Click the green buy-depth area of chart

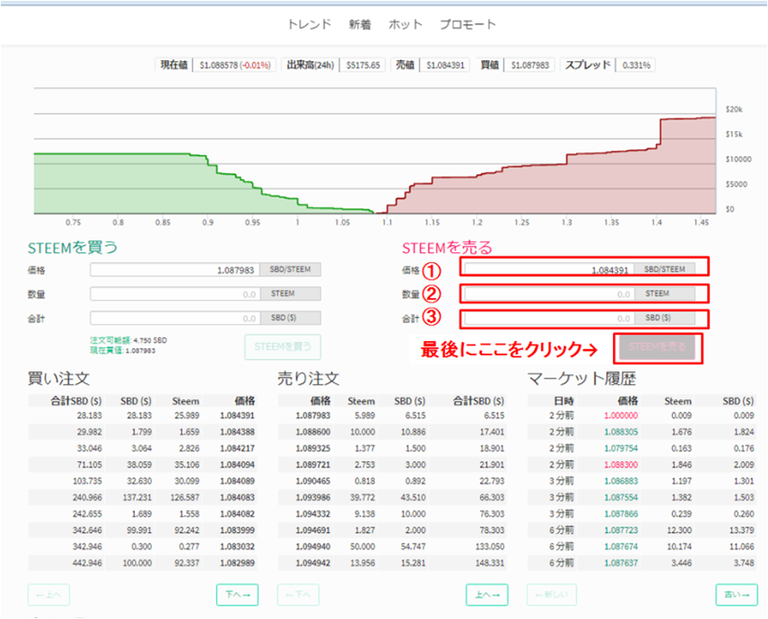tap(150, 185)
